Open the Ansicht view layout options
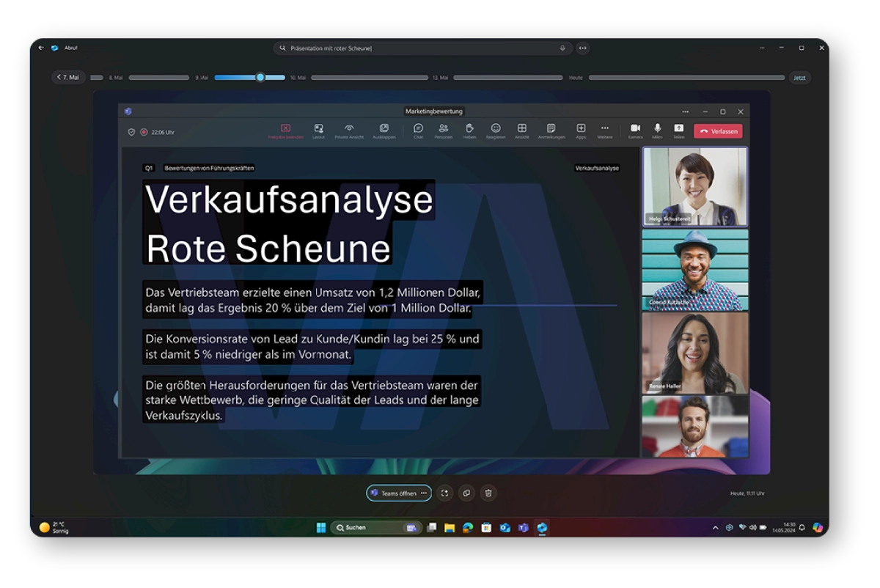The height and width of the screenshot is (588, 880). 522,129
